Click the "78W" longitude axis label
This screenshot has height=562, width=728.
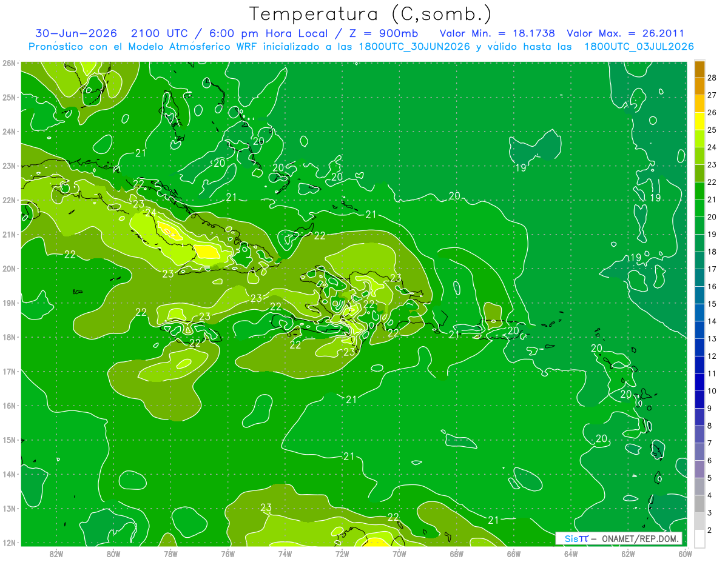pyautogui.click(x=170, y=554)
